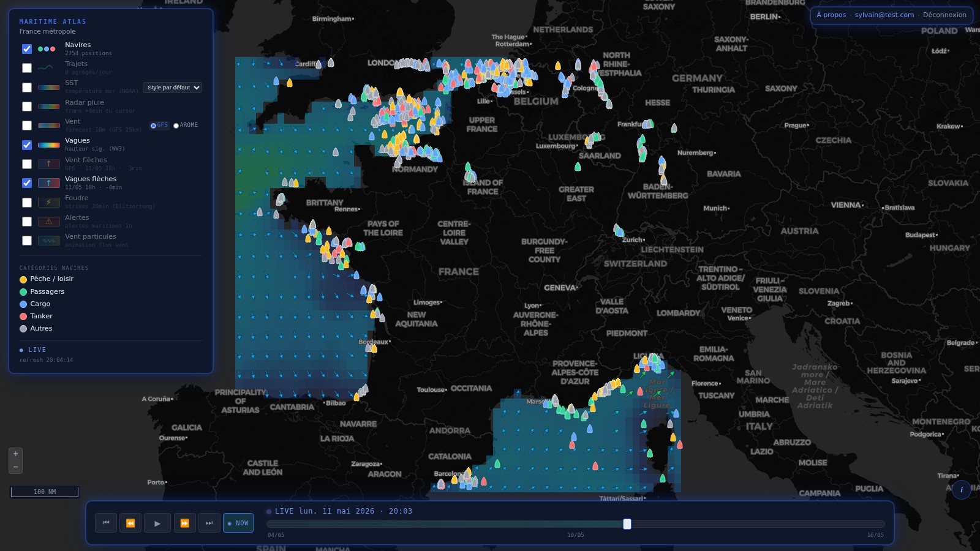Enable the Trajets layer checkbox
Image resolution: width=980 pixels, height=551 pixels.
[x=27, y=68]
